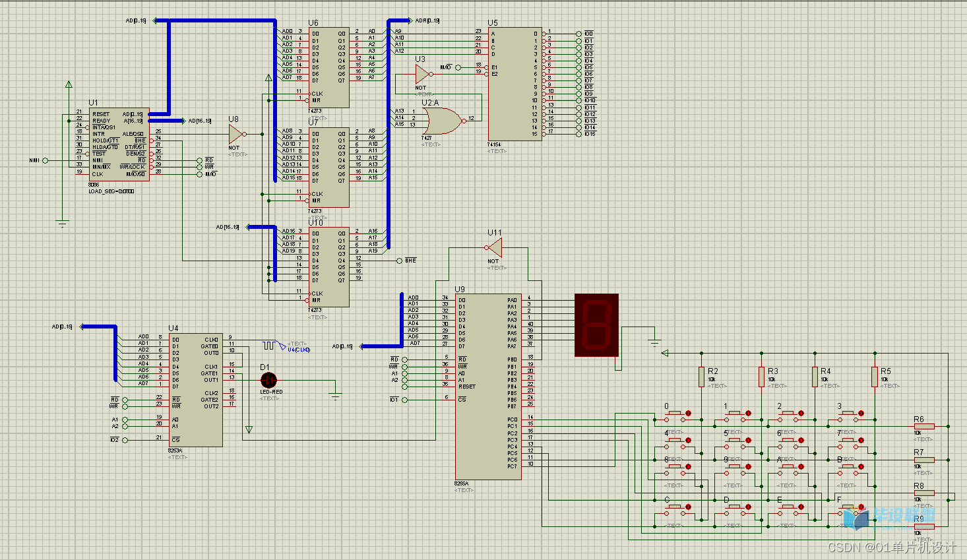Select the U10 74273 latch component
Image resolution: width=967 pixels, height=560 pixels.
[x=328, y=267]
